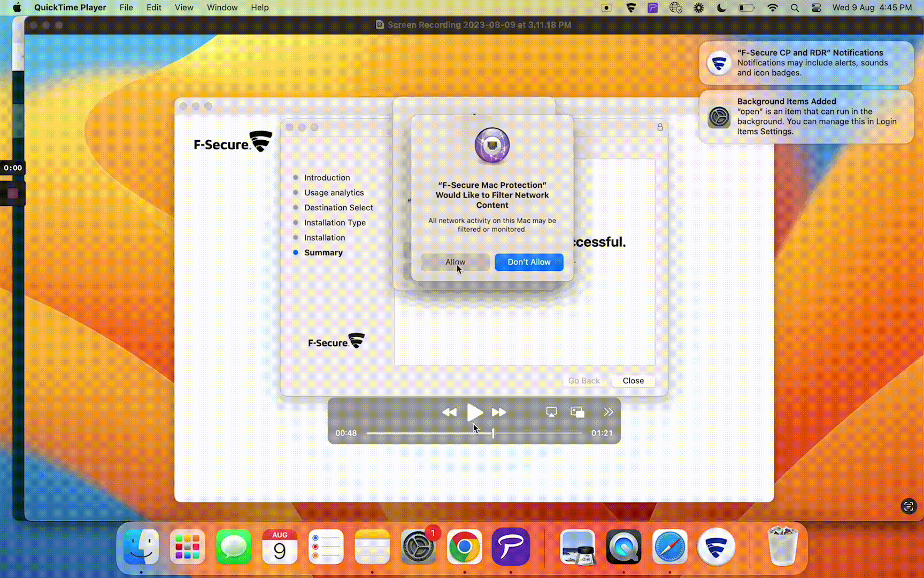The height and width of the screenshot is (578, 924).
Task: Open QuickTime Player from the Dock
Action: click(x=623, y=547)
